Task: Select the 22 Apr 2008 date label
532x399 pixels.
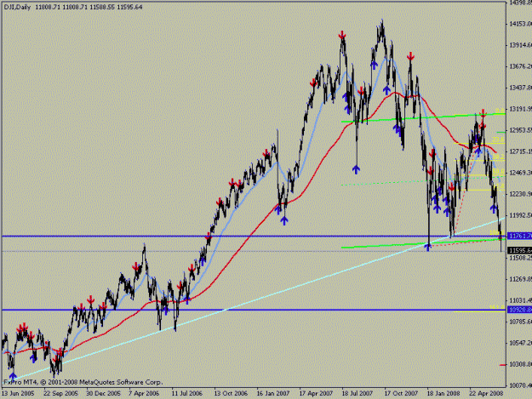Action: (x=486, y=394)
